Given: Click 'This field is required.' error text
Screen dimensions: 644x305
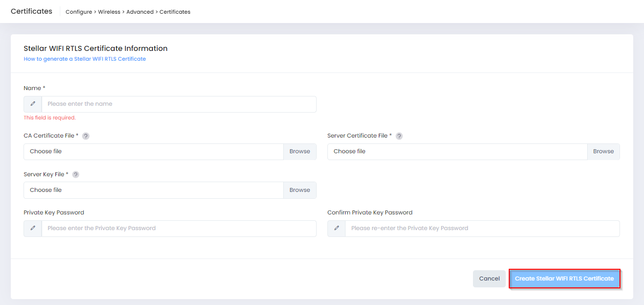Looking at the screenshot, I should 50,118.
